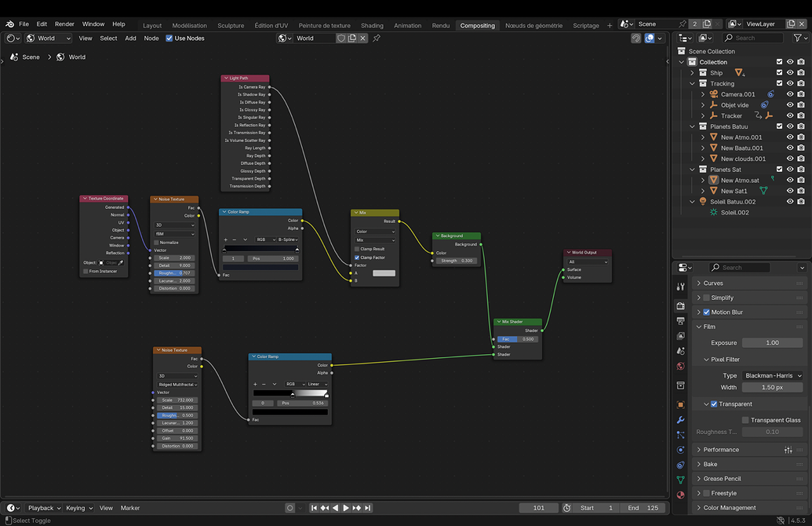Exclude Planets Sat collection via checkbox
The height and width of the screenshot is (526, 812).
(x=779, y=169)
